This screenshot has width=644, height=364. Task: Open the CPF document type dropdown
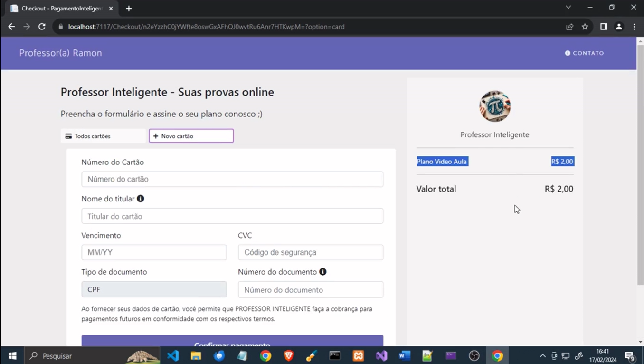pyautogui.click(x=154, y=289)
